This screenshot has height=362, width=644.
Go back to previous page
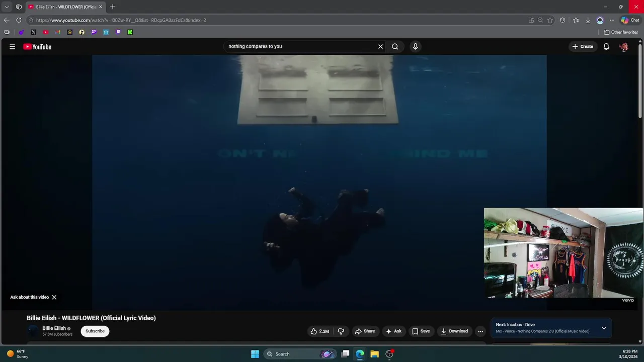click(6, 20)
